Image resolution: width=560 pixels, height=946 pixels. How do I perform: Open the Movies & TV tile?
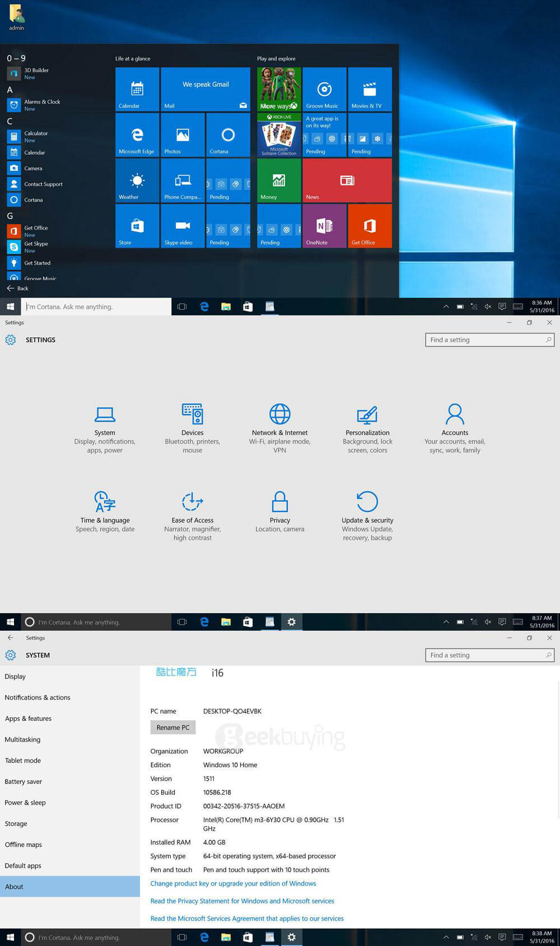click(x=370, y=89)
